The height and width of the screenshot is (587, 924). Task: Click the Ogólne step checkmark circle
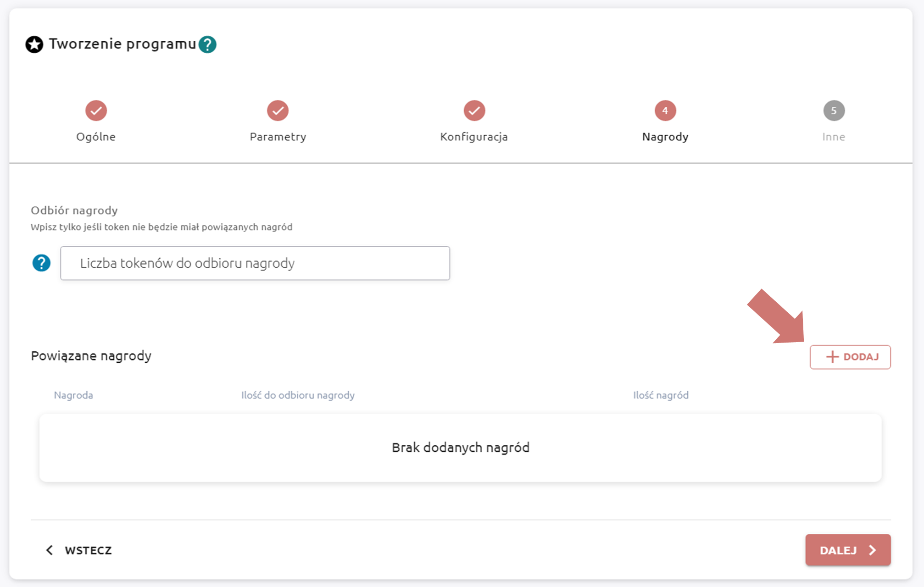click(96, 111)
